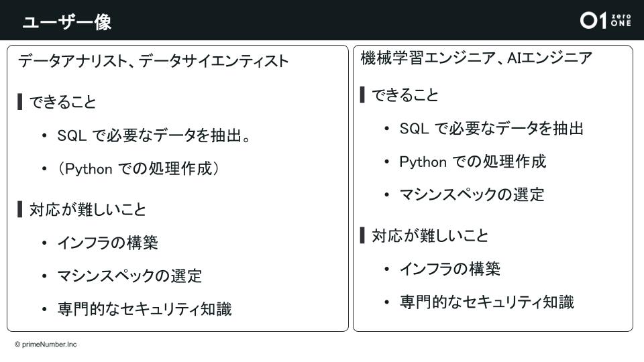Click 対応が難しいこと heading in the right box

point(430,235)
